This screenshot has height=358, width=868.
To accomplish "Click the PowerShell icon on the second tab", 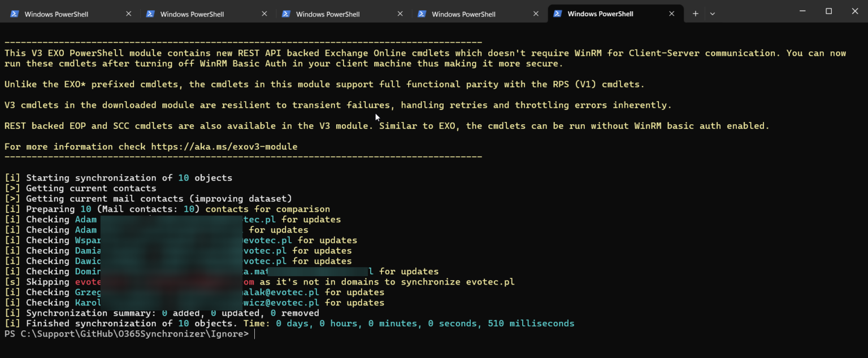I will click(151, 14).
